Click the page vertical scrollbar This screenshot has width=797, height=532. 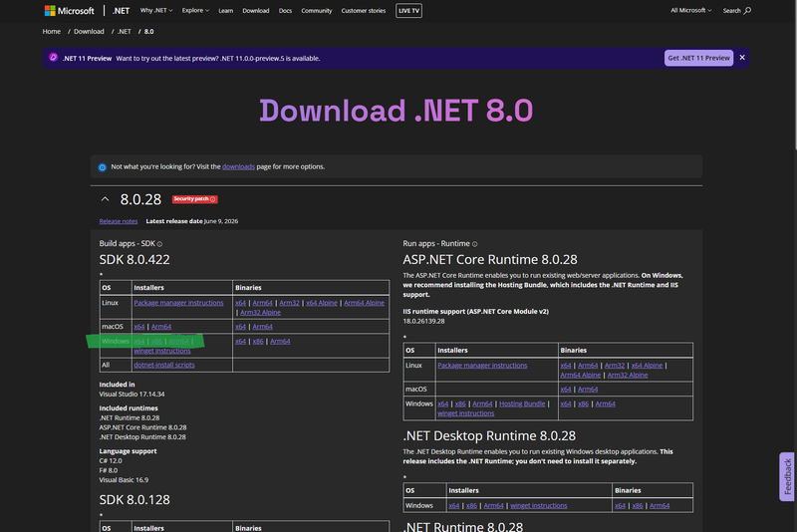pos(795,75)
